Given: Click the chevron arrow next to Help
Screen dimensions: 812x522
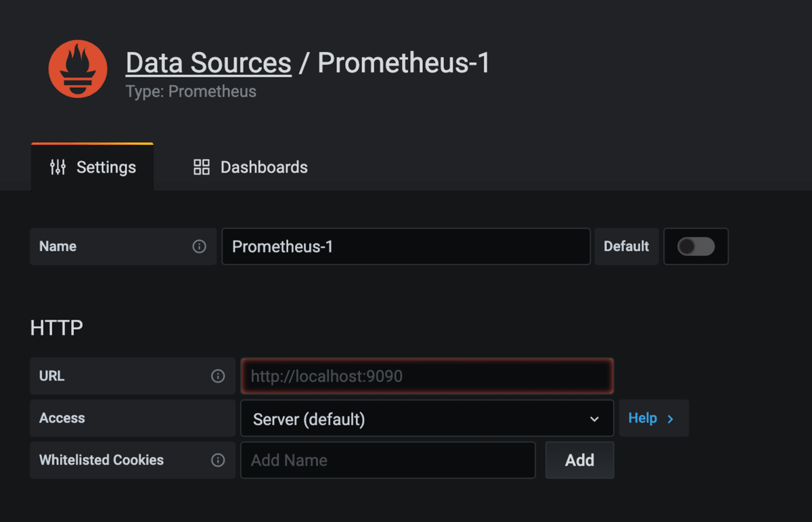Looking at the screenshot, I should 671,419.
